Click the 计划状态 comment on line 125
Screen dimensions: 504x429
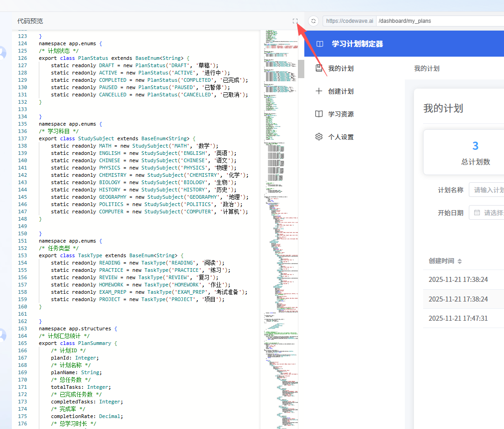(58, 51)
